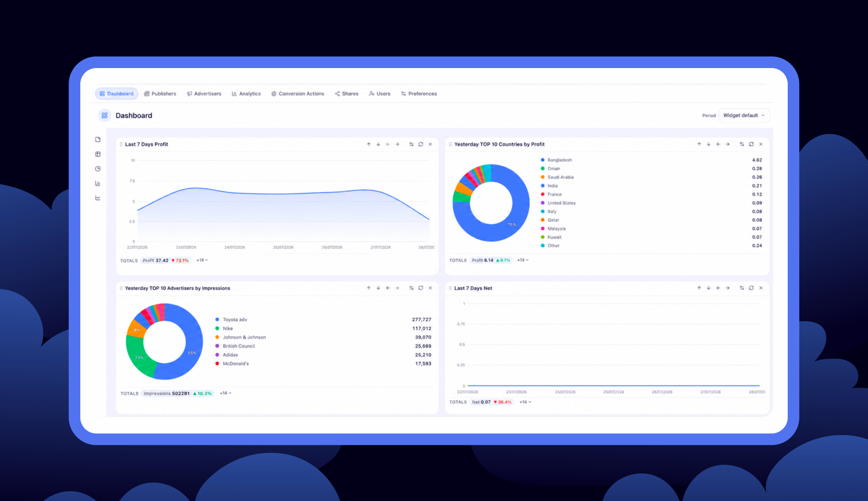Go to the Users tab

tap(379, 94)
